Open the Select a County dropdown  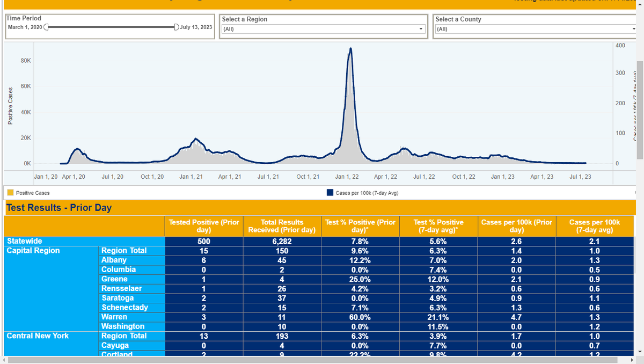point(537,29)
